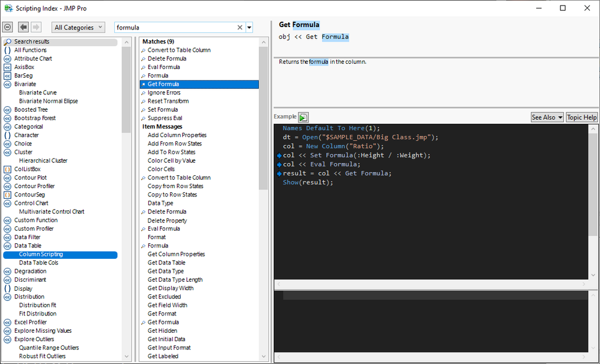Screen dimensions: 600x364
Task: Click the All Functions parentheses icon
Action: coord(7,50)
